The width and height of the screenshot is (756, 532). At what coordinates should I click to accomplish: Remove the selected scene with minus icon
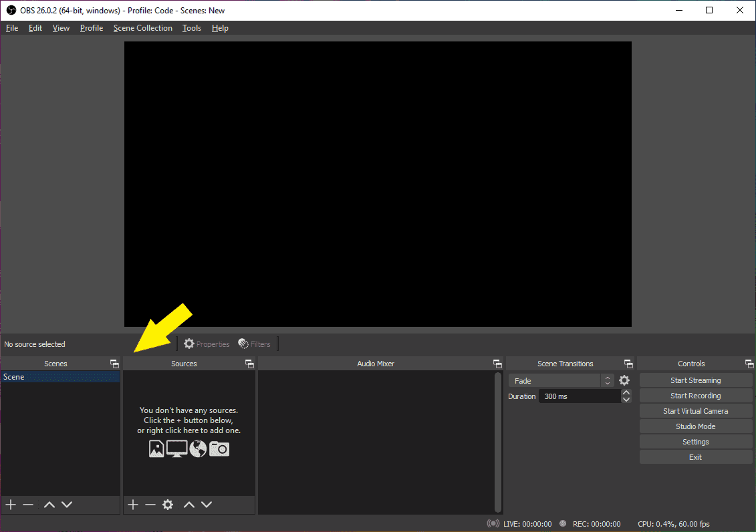tap(28, 505)
